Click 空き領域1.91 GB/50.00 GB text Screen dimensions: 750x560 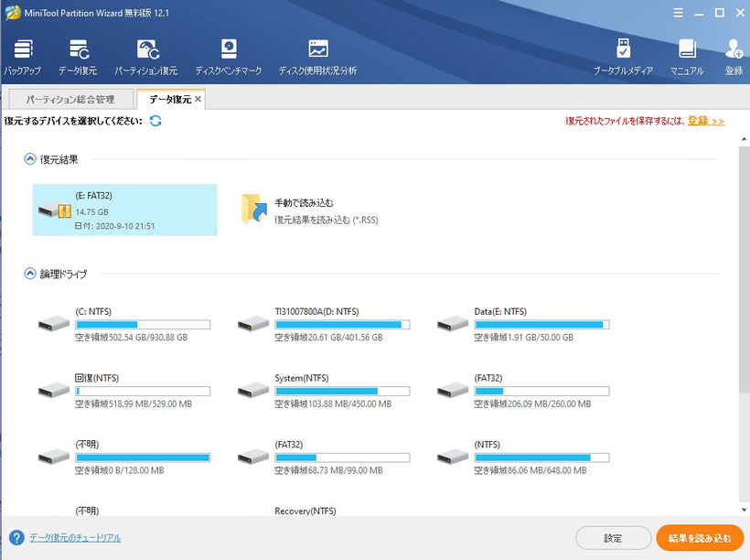click(524, 338)
